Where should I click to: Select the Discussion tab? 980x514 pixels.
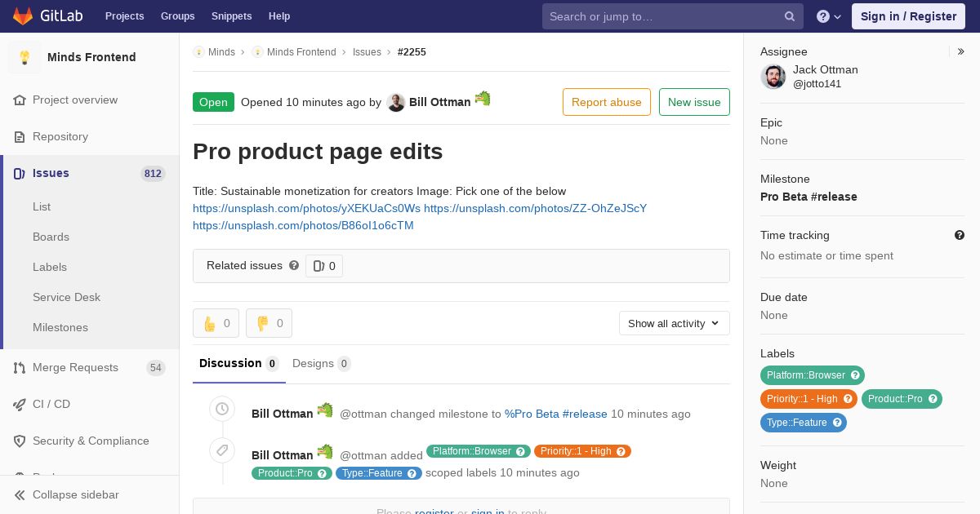pyautogui.click(x=238, y=363)
